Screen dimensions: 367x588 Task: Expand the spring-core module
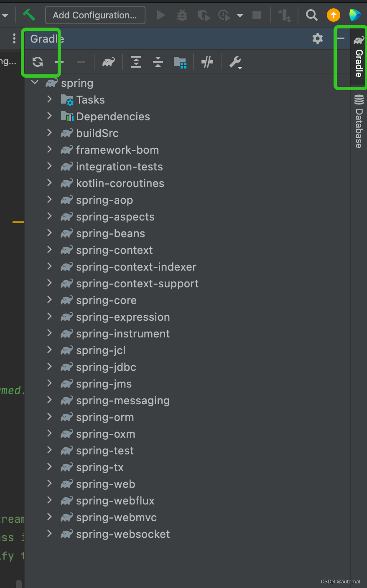[x=49, y=300]
